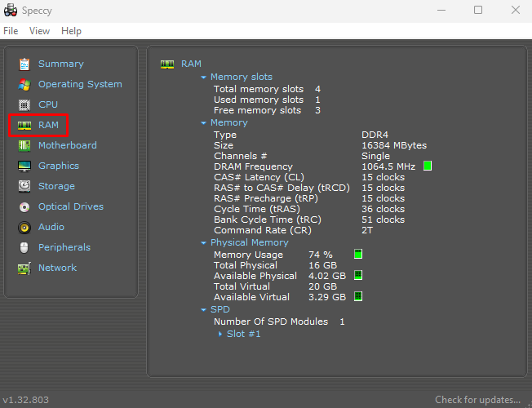Click the Audio speaker icon

click(x=24, y=227)
